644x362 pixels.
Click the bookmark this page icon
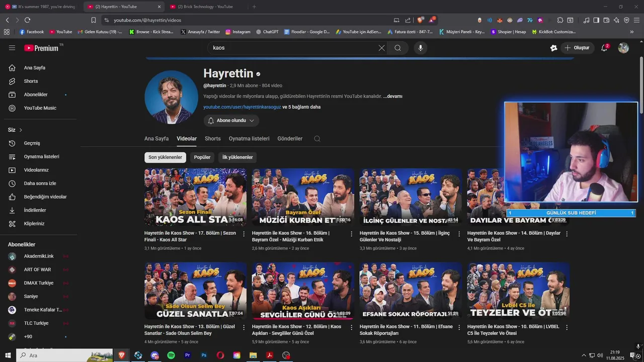pos(93,20)
